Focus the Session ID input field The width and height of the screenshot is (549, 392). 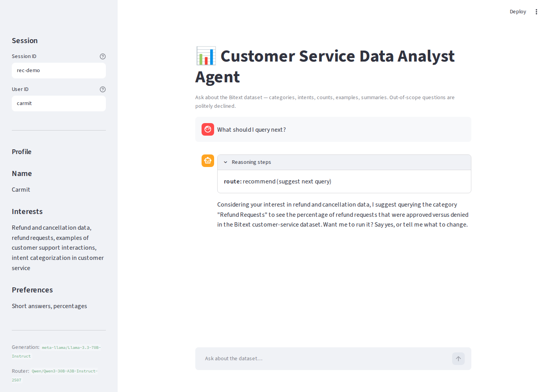point(59,71)
